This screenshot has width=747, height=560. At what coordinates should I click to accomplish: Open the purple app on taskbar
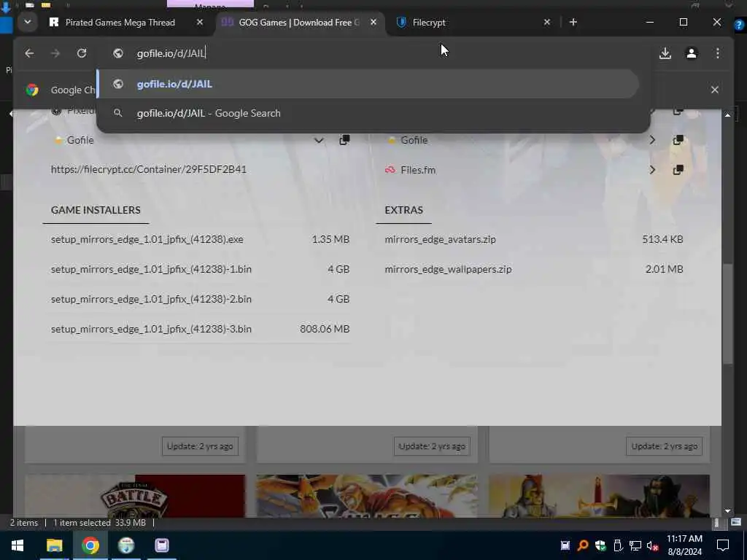(162, 545)
